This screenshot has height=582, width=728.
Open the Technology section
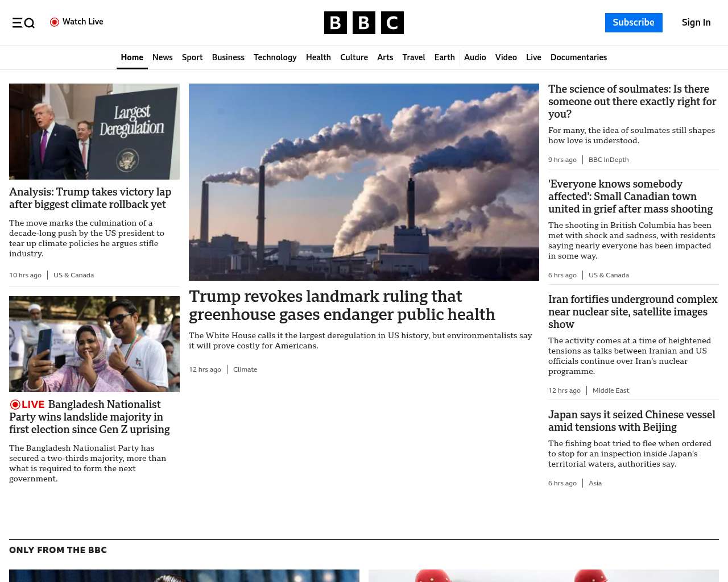[275, 57]
